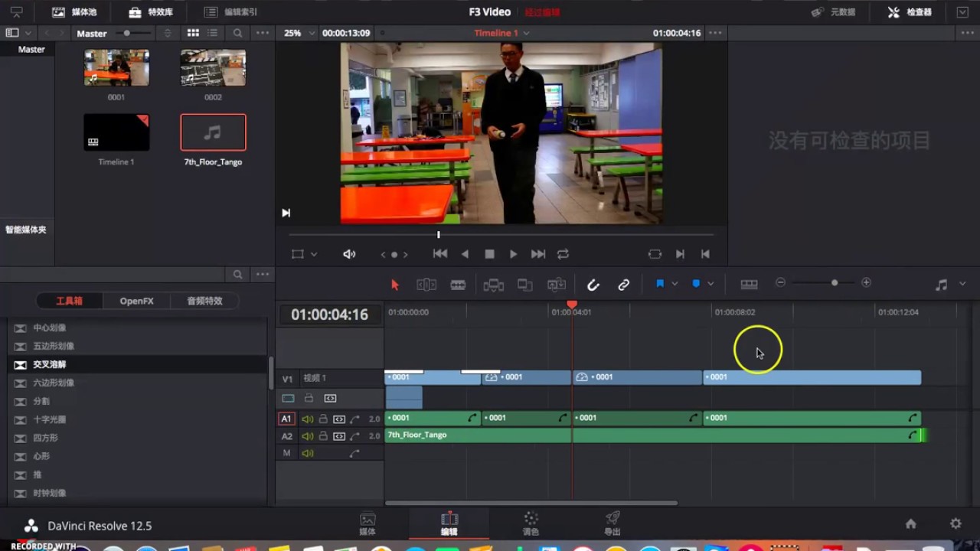The width and height of the screenshot is (980, 551).
Task: Switch to the Toolbox tab (工具箱)
Action: point(69,301)
